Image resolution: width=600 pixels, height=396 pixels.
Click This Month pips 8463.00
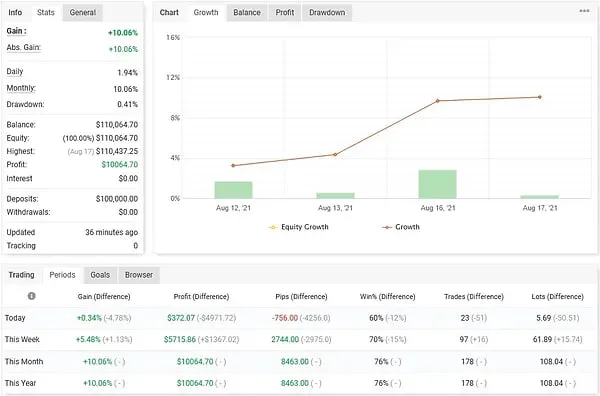pos(295,362)
